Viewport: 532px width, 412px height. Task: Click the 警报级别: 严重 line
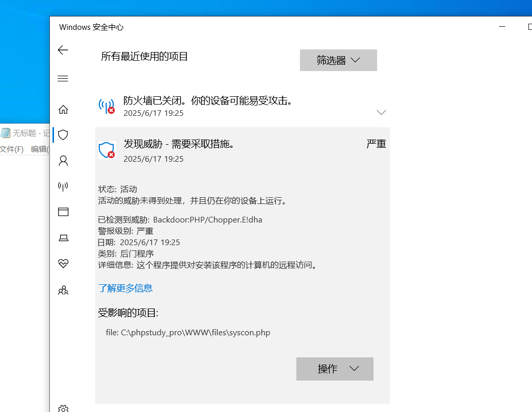126,231
